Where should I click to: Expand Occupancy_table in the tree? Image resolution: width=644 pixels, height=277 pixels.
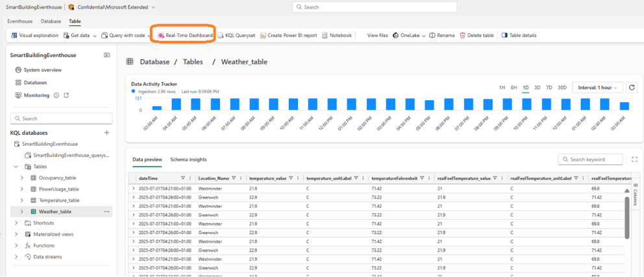(x=21, y=178)
